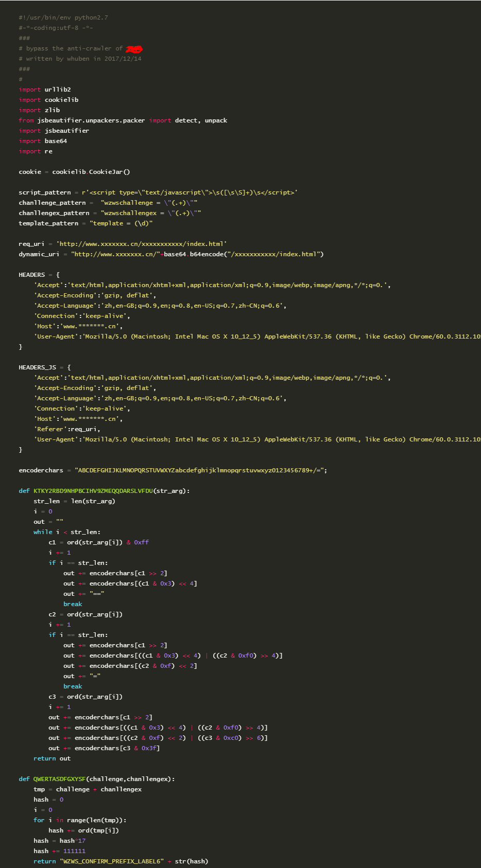481x868 pixels.
Task: Click the 'Accept-Encoding' entry in HEADERS_JS
Action: [95, 388]
